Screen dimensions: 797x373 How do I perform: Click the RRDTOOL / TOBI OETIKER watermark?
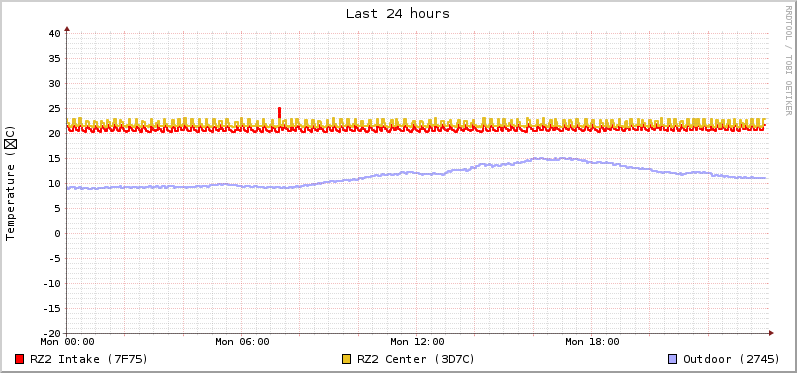[x=788, y=59]
